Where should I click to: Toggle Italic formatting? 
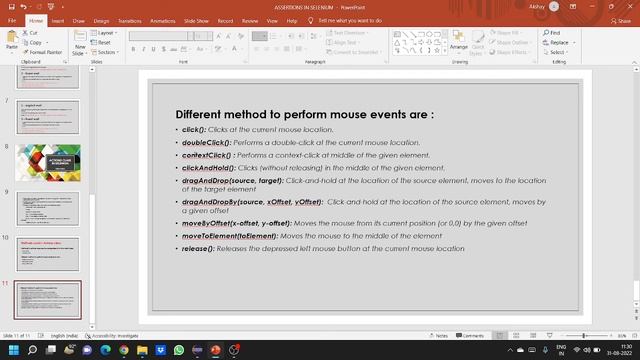(143, 49)
